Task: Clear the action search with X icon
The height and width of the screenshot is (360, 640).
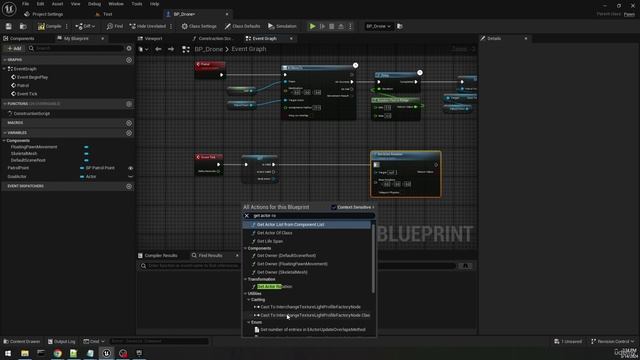Action: [247, 216]
